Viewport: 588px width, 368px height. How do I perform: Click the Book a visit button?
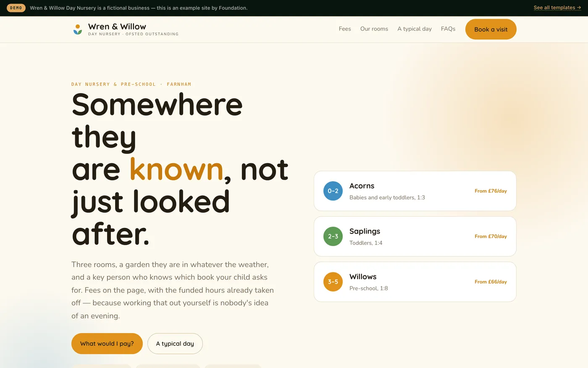click(491, 29)
